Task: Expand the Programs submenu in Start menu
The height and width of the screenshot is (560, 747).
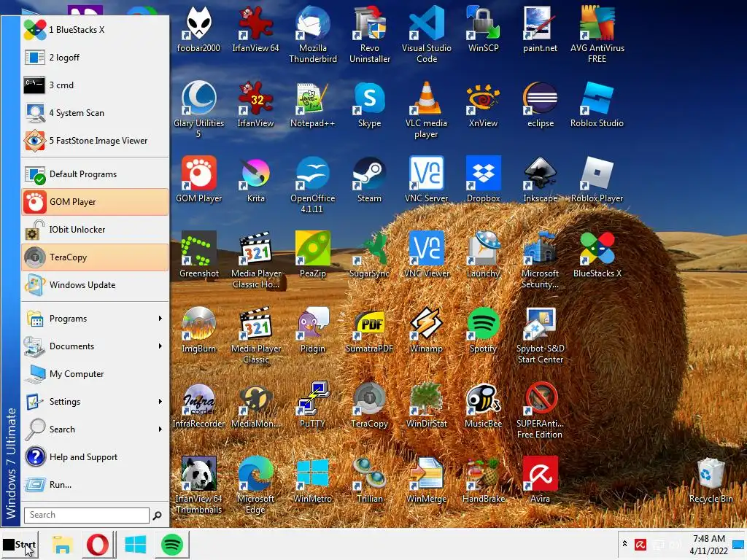Action: click(x=96, y=319)
